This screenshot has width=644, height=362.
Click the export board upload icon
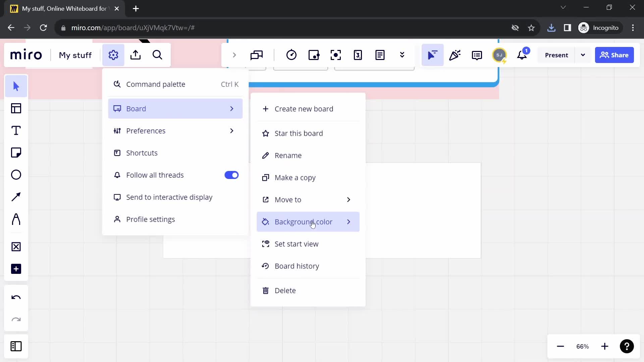(x=136, y=55)
